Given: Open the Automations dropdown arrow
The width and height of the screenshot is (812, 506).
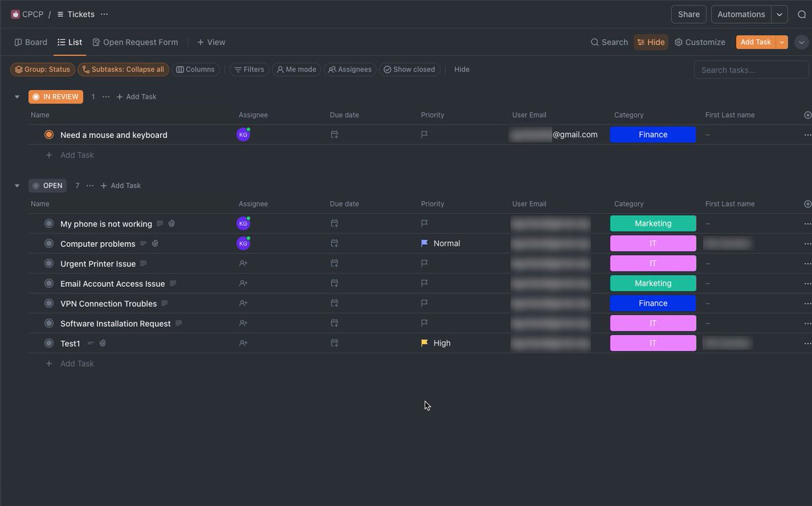Looking at the screenshot, I should click(780, 14).
